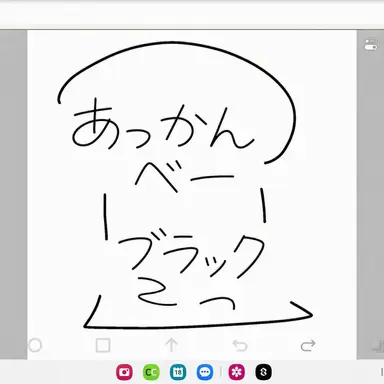The image size is (384, 384).
Task: Redo the undone stroke
Action: tap(308, 346)
